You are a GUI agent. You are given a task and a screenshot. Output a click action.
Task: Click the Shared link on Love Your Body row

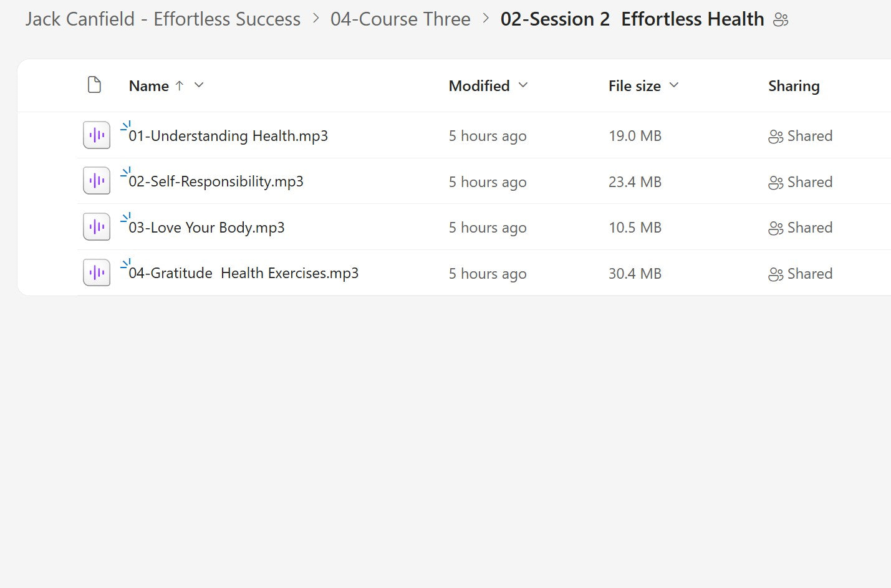point(810,227)
